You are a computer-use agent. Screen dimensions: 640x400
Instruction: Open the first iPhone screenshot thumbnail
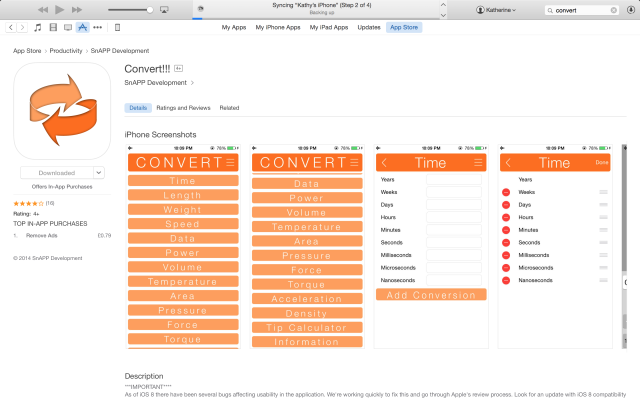coord(183,247)
